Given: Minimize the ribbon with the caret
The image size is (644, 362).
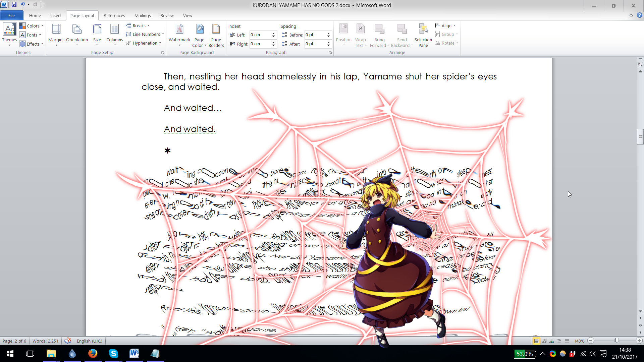Looking at the screenshot, I should (631, 15).
